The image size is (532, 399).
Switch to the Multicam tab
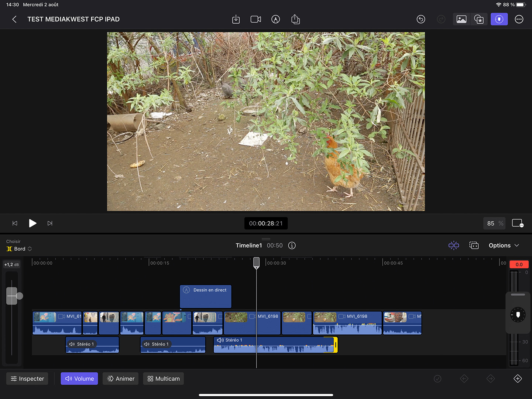point(164,379)
